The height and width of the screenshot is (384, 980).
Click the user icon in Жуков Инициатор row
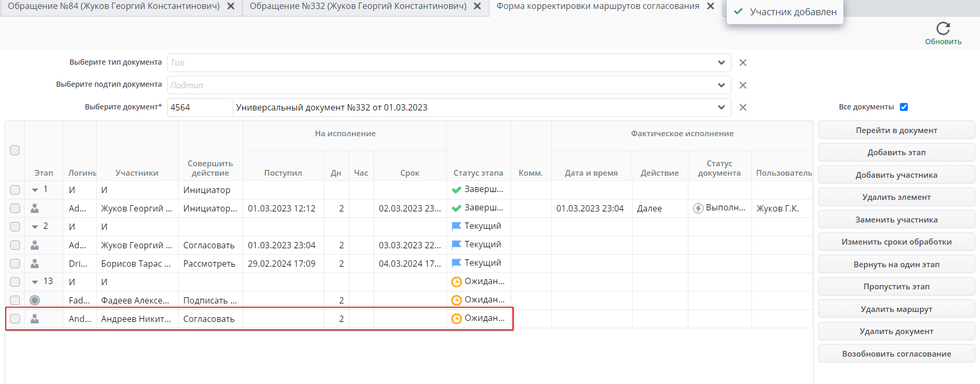point(35,208)
